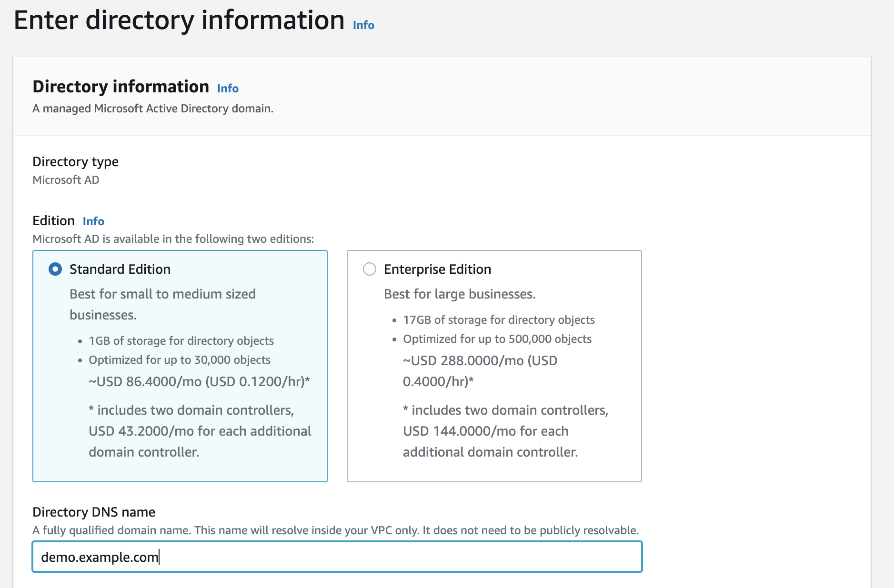Click Standard Edition's additional domain controller note

tap(200, 431)
